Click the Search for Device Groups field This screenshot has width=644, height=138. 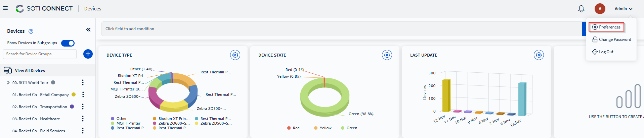pyautogui.click(x=40, y=54)
